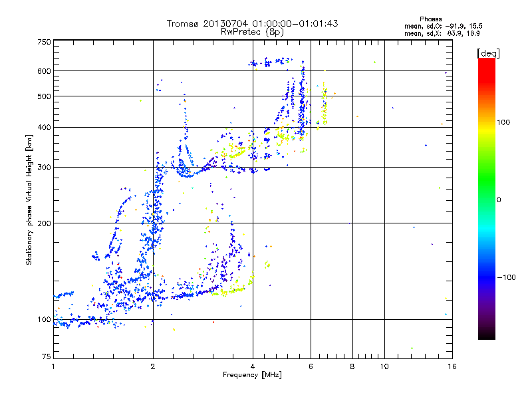The height and width of the screenshot is (399, 532).
Task: Select the 'mean, sd,O: -91.9, 15.5' line
Action: click(443, 26)
